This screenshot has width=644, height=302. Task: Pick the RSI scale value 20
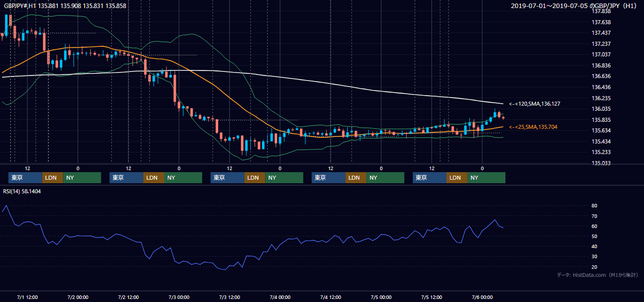(x=594, y=267)
